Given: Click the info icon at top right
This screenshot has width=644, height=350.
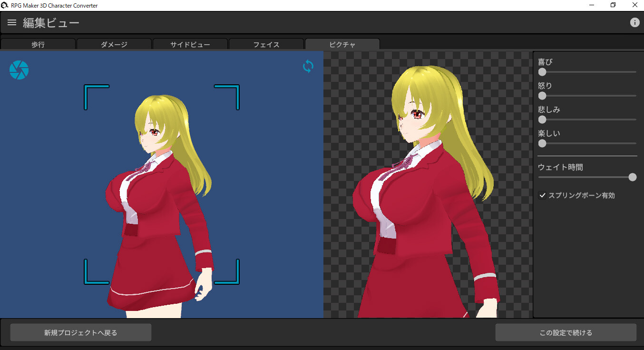Looking at the screenshot, I should (x=634, y=22).
